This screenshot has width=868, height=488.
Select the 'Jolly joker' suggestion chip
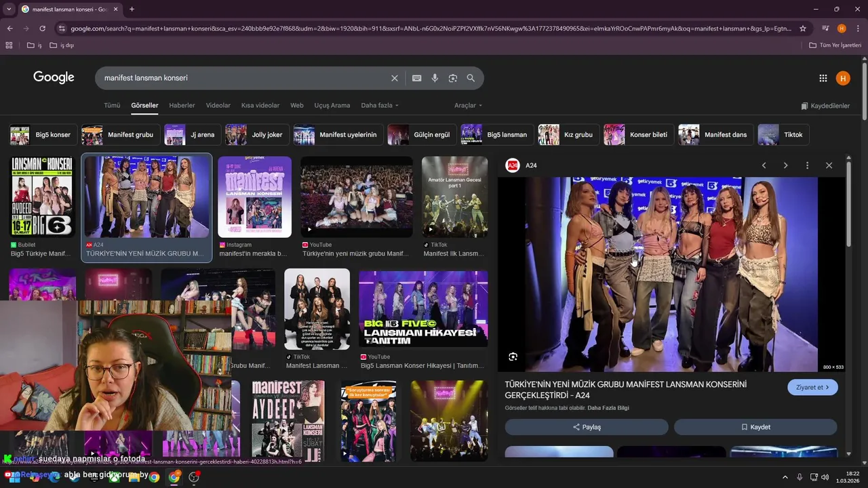[256, 135]
